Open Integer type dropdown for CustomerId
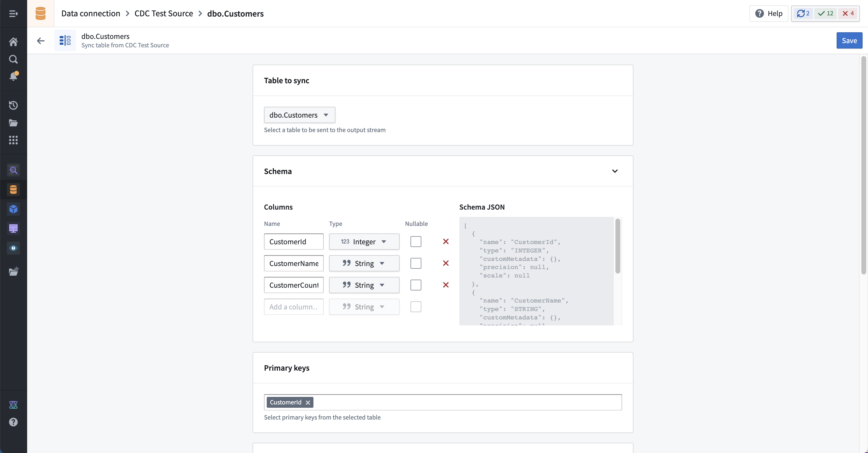This screenshot has height=453, width=868. tap(364, 242)
